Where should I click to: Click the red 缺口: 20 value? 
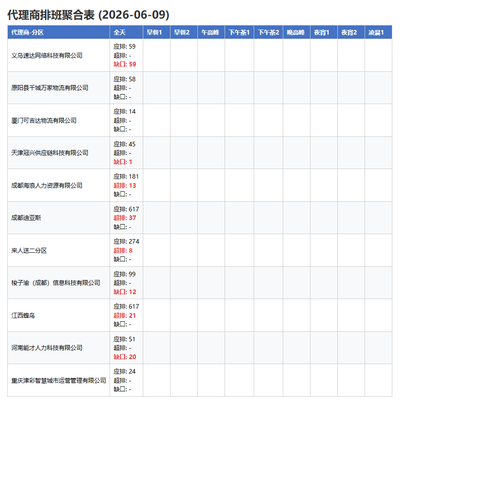(125, 357)
